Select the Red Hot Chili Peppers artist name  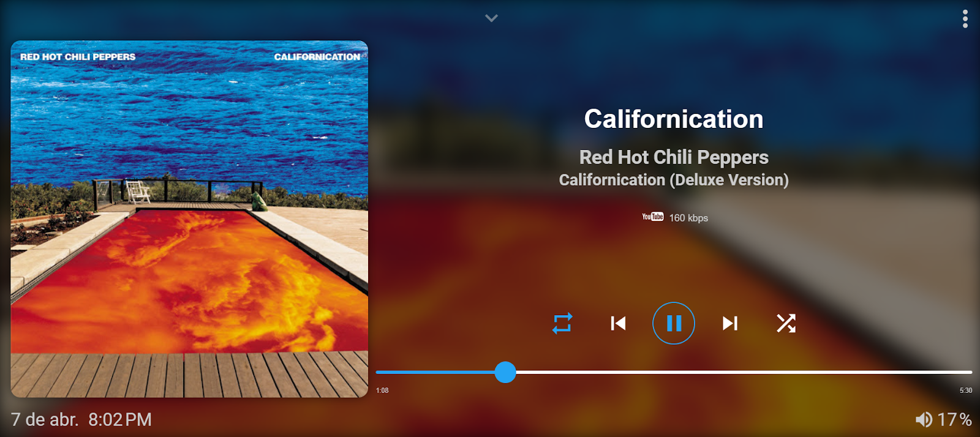click(x=674, y=157)
